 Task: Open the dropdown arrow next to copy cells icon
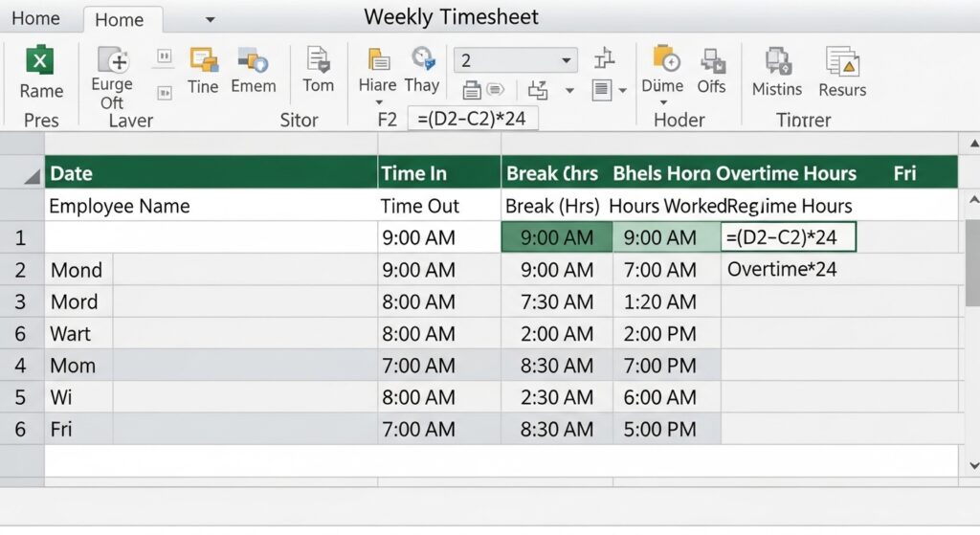(569, 91)
